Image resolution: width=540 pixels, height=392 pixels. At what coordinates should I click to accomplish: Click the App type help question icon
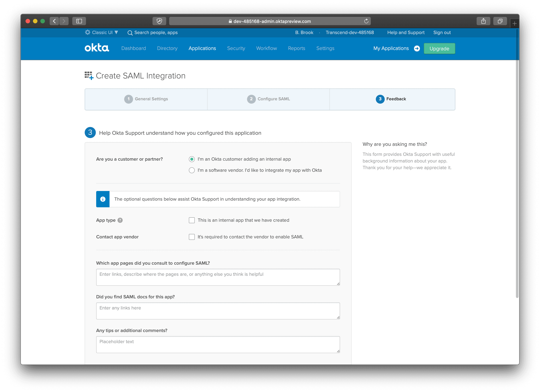(x=120, y=220)
